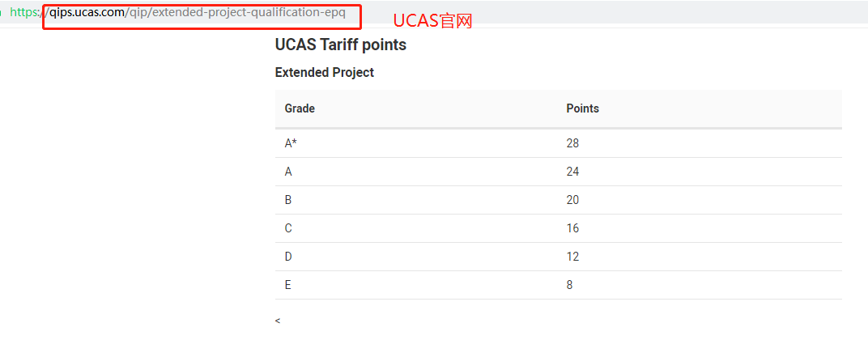Click the 20 points value
Image resolution: width=868 pixels, height=340 pixels.
pyautogui.click(x=572, y=200)
